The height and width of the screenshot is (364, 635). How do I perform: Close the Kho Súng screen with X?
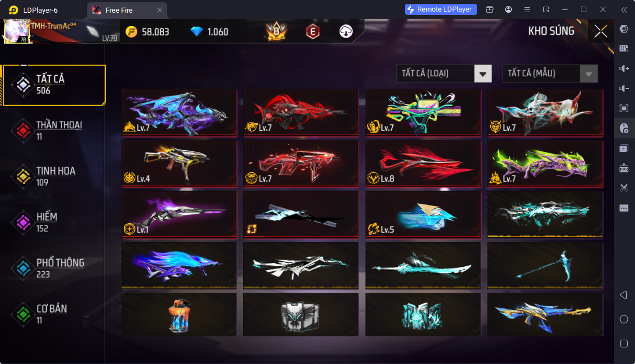[x=601, y=31]
